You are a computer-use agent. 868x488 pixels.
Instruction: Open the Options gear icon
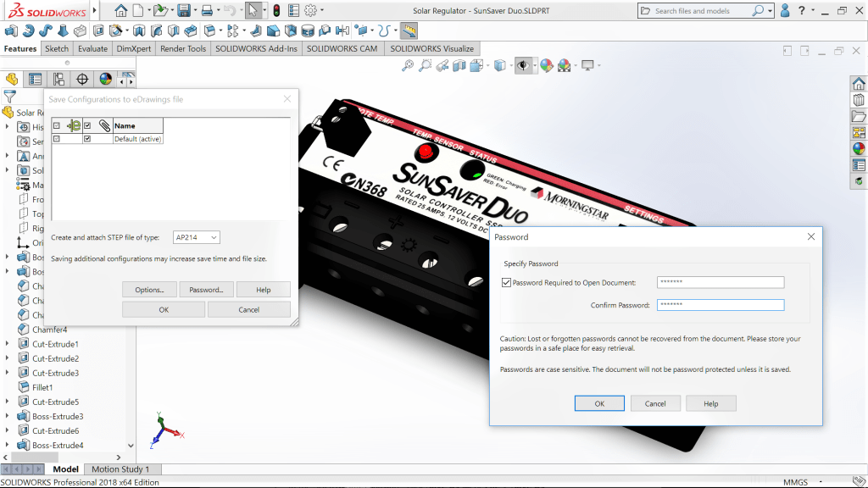click(310, 11)
